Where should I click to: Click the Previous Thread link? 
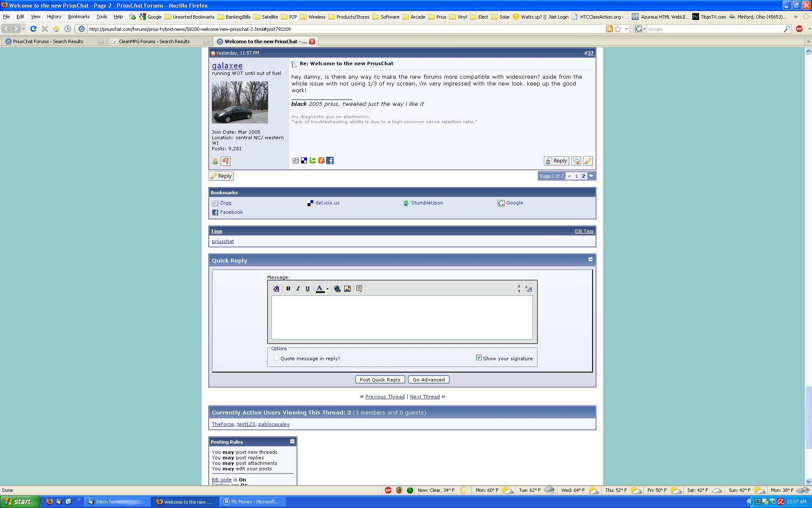385,397
